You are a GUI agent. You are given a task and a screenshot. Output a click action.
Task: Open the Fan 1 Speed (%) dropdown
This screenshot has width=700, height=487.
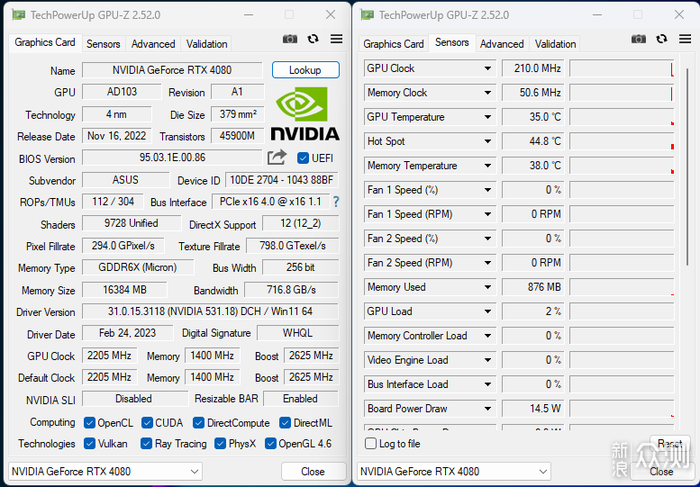point(488,190)
